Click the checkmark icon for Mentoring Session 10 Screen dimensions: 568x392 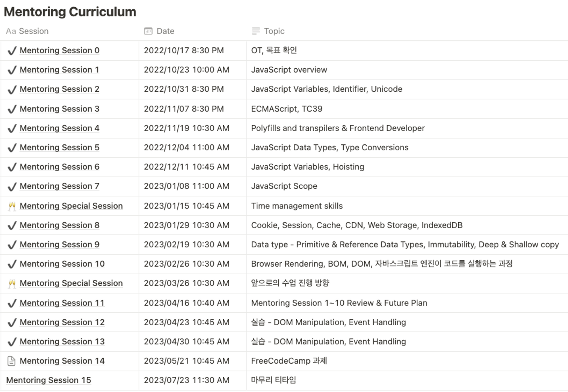coord(12,264)
